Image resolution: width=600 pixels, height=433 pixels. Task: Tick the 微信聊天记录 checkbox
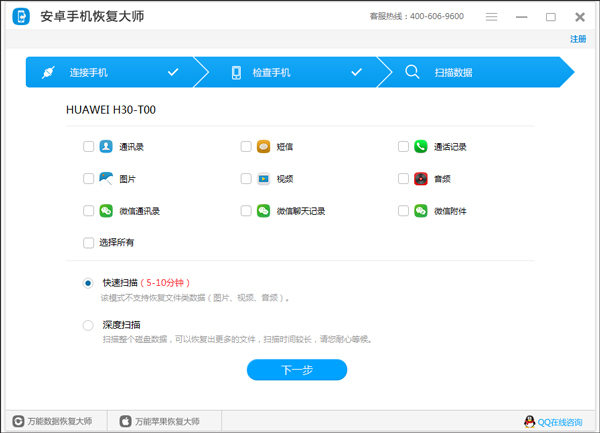pos(246,212)
